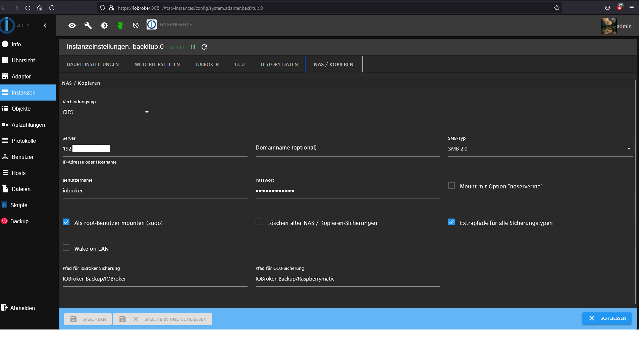Click the admin user avatar
Screen dimensions: 644x362
608,26
